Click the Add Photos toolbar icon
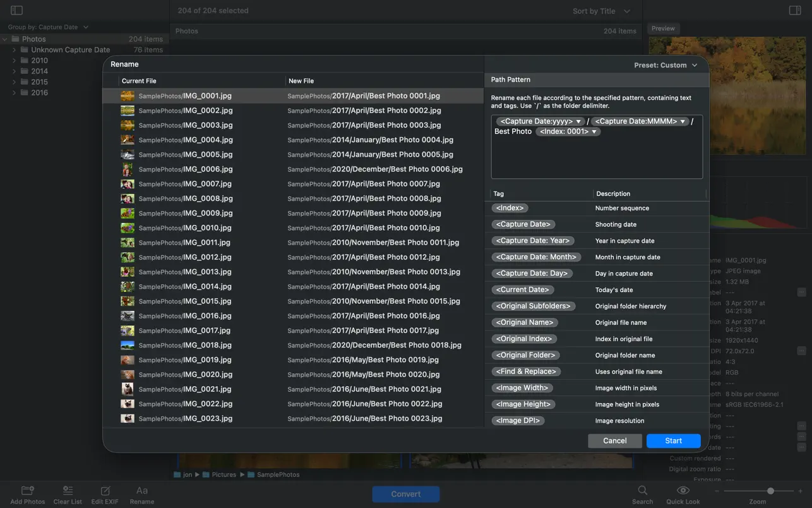The width and height of the screenshot is (812, 508). (27, 491)
